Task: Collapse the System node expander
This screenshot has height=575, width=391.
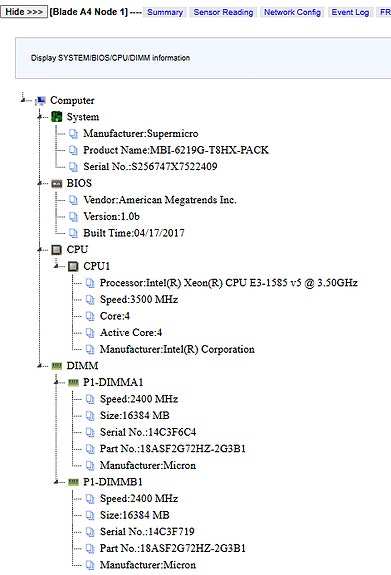Action: (40, 117)
